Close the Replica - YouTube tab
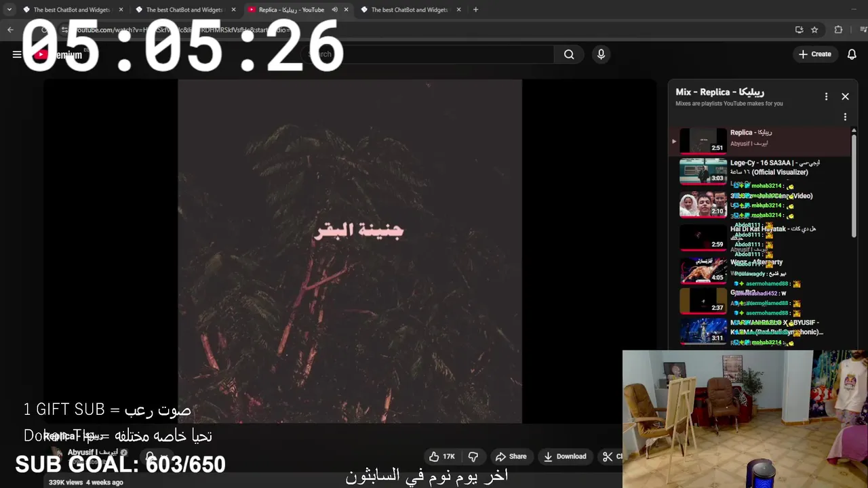Image resolution: width=868 pixels, height=488 pixels. click(347, 9)
